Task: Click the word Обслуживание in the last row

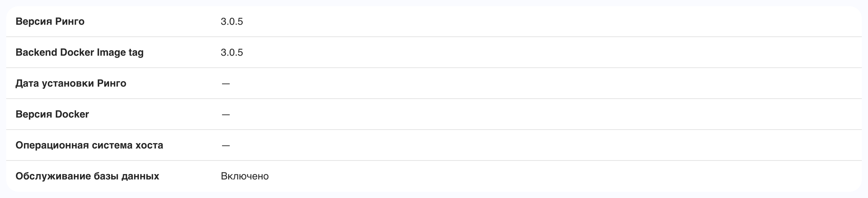Action: pos(53,176)
